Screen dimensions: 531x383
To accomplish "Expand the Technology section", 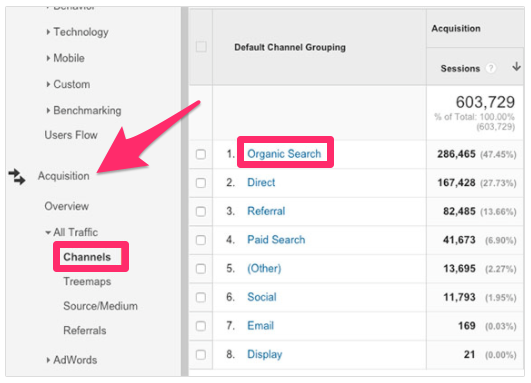I will [78, 32].
